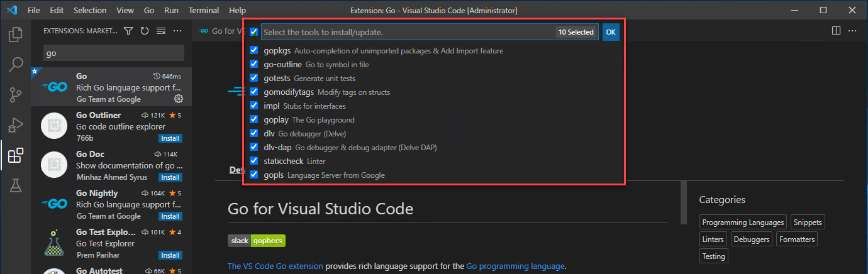Click the extensions search box containing go
The image size is (868, 274).
[113, 53]
